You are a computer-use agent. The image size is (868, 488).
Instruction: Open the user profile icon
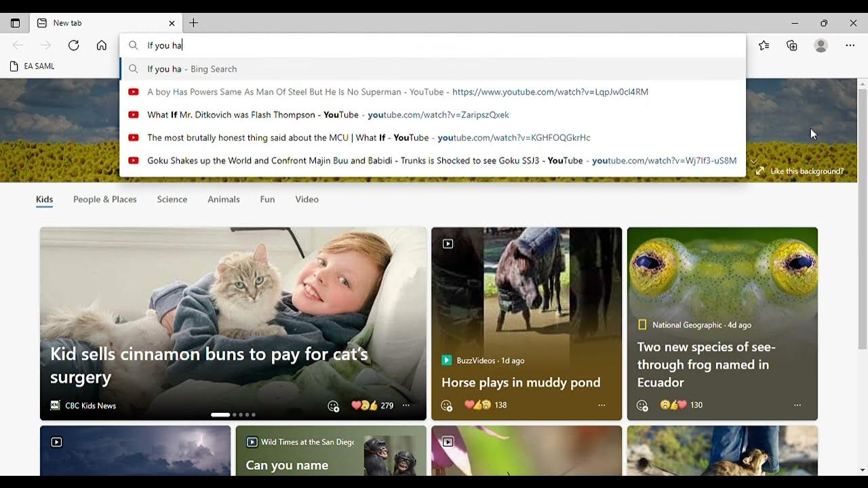click(821, 45)
